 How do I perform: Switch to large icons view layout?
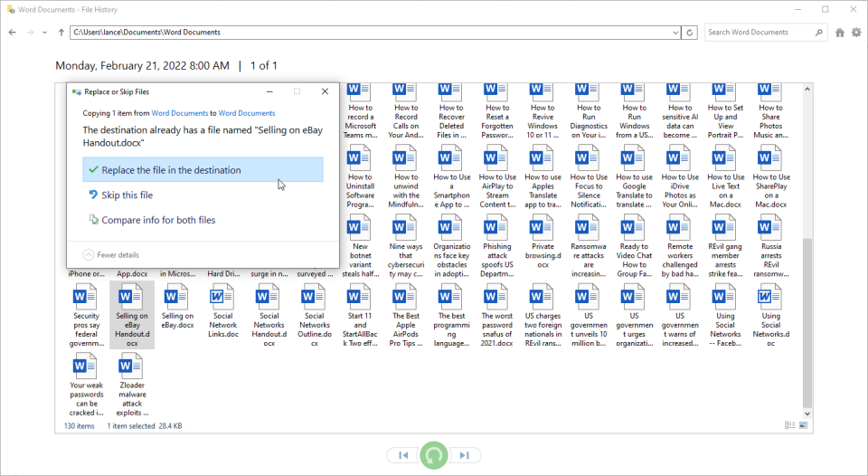[803, 425]
